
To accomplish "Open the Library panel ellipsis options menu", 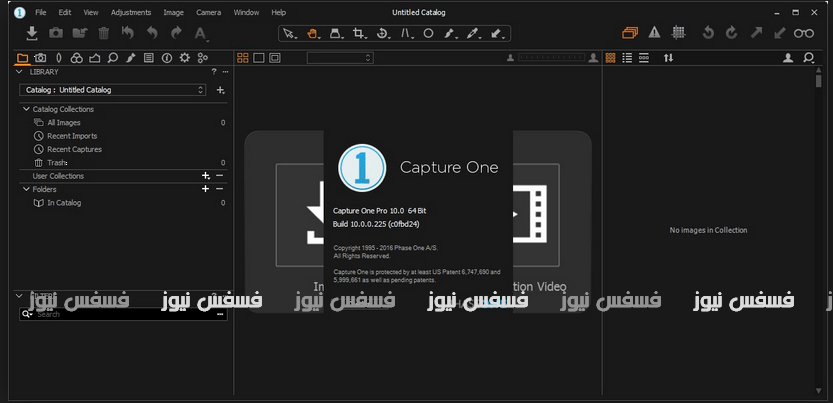I will pyautogui.click(x=226, y=72).
